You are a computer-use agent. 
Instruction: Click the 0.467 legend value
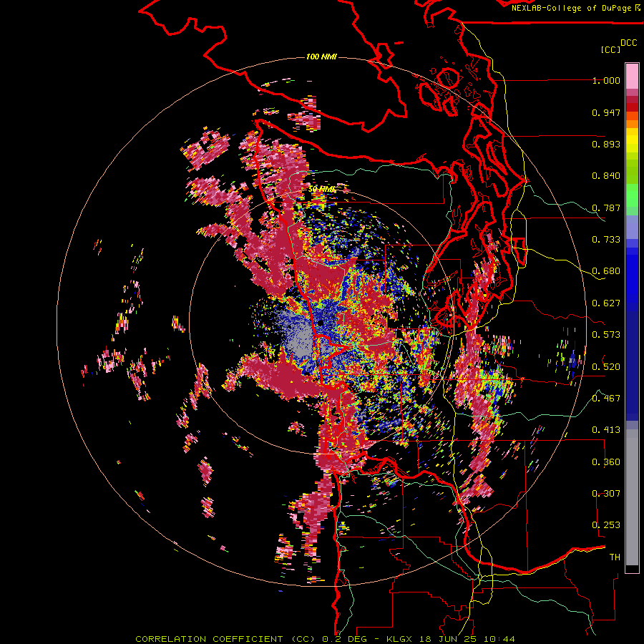(606, 398)
